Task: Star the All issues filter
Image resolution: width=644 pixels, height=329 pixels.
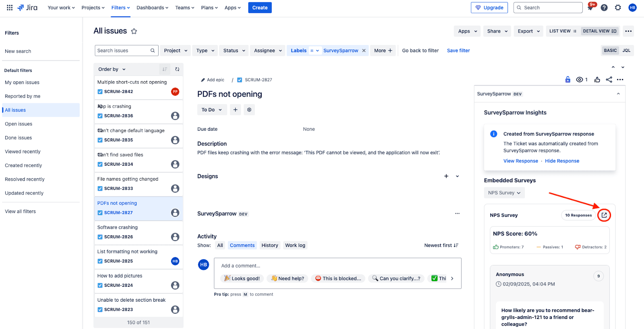Action: (134, 31)
